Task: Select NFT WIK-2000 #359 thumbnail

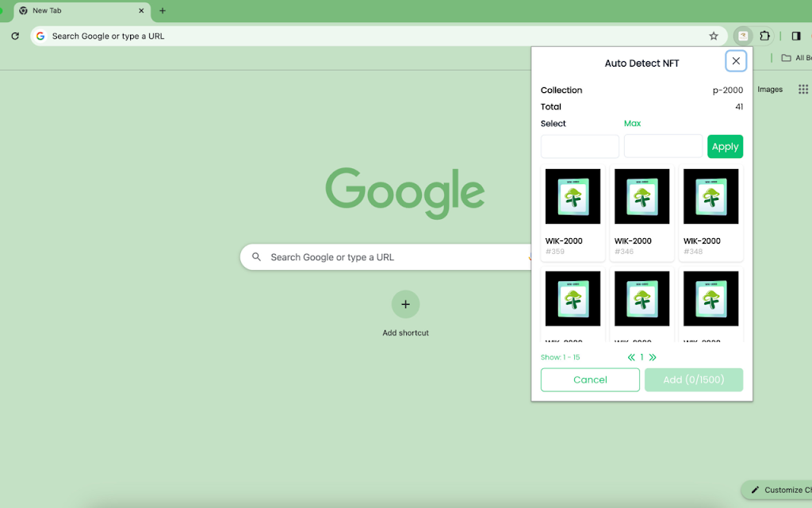Action: point(573,197)
